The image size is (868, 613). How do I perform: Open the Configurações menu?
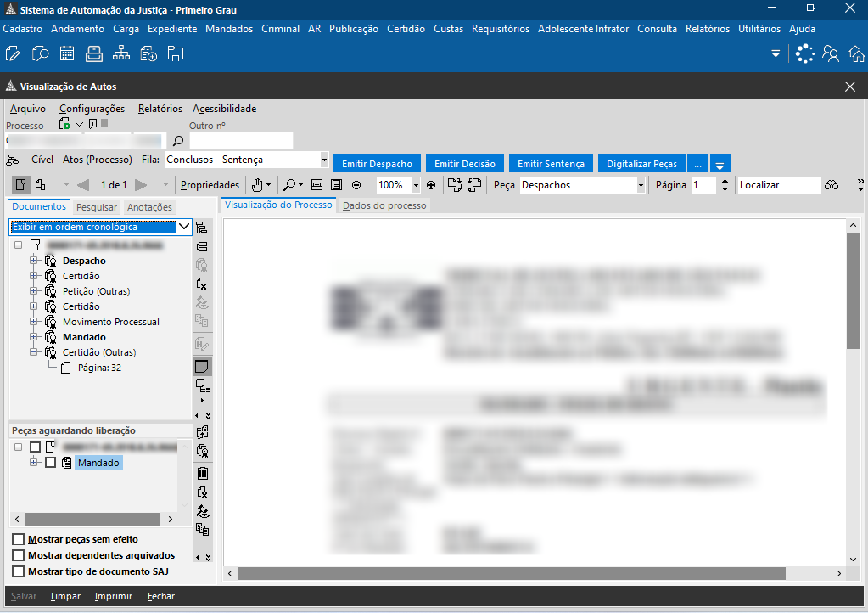point(92,109)
